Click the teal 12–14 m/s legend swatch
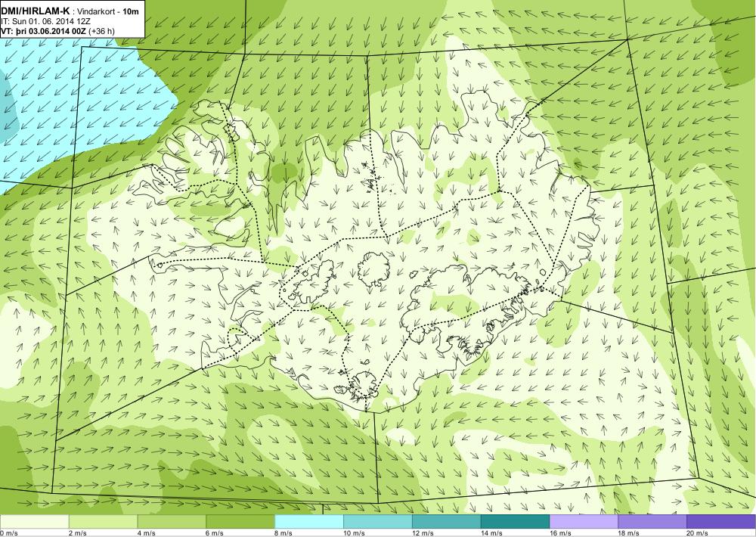 pyautogui.click(x=447, y=522)
